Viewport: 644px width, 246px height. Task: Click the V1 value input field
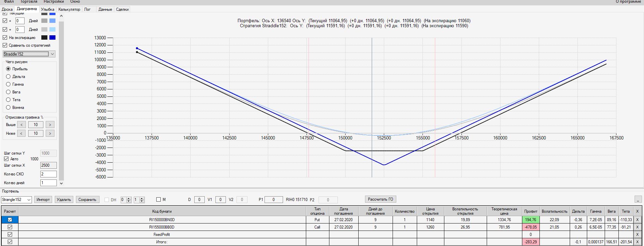click(x=220, y=200)
